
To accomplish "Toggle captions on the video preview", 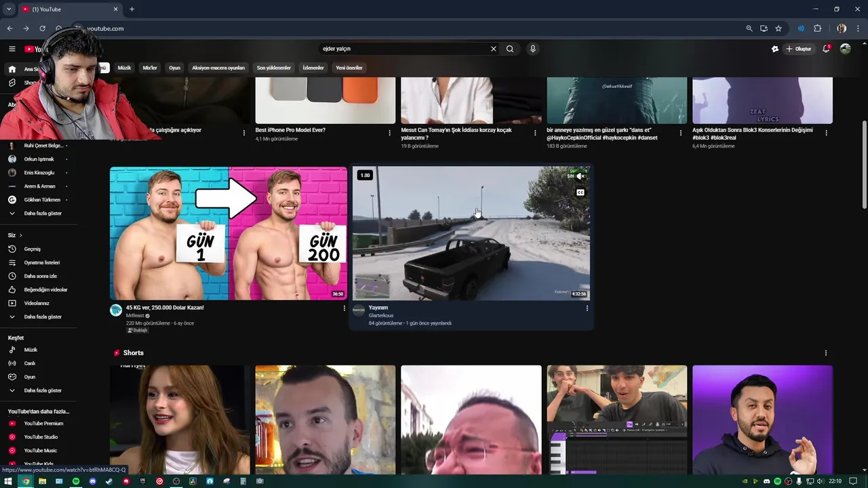I will [x=580, y=192].
